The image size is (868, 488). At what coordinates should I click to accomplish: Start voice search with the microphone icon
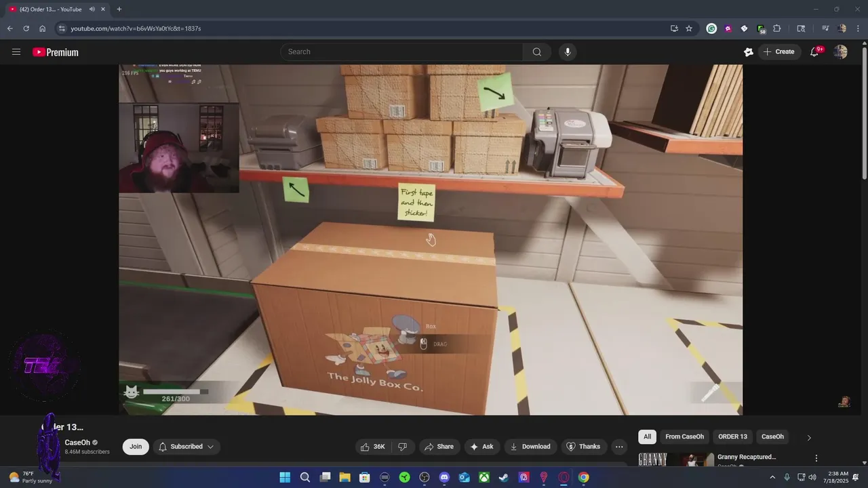(568, 52)
